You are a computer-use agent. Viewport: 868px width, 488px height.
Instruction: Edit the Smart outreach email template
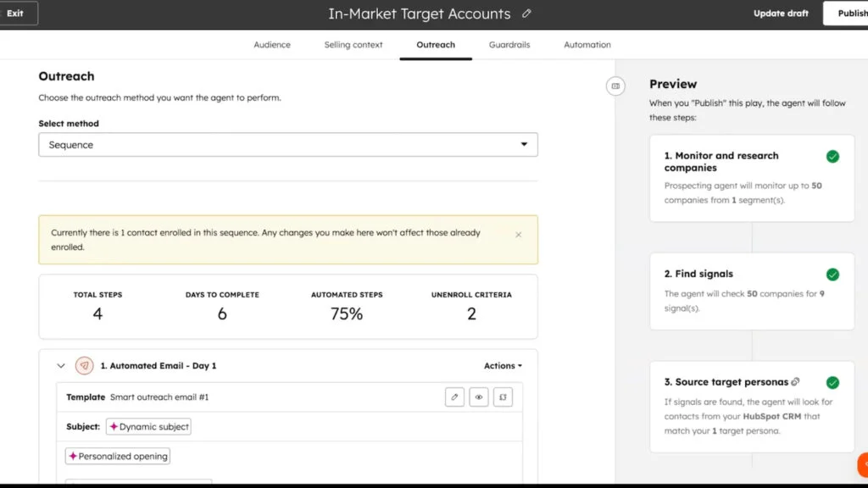[x=454, y=397]
